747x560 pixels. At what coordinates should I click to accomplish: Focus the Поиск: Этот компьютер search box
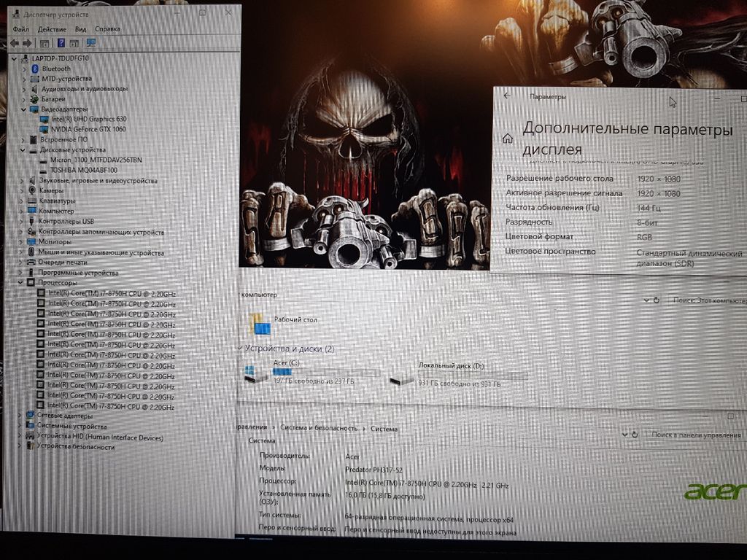click(709, 300)
